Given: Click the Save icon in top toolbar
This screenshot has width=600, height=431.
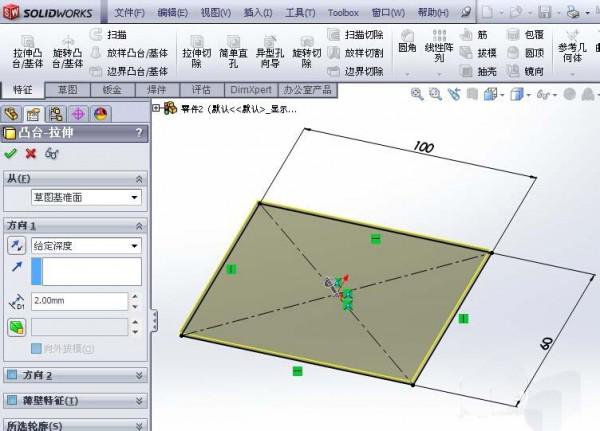Looking at the screenshot, I should click(544, 12).
